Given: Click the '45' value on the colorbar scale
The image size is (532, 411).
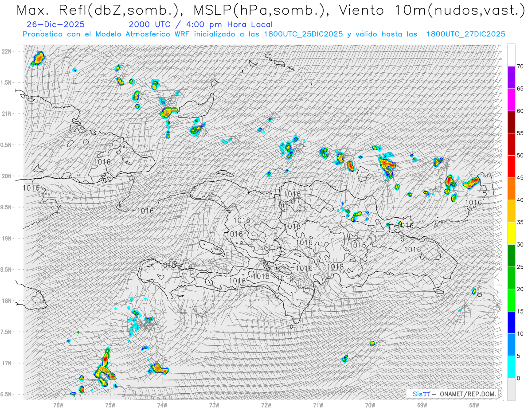Looking at the screenshot, I should point(520,178).
